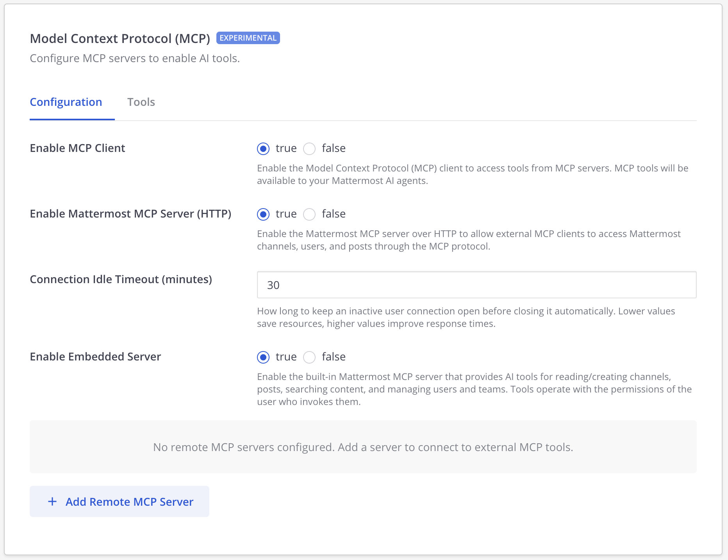Screen dimensions: 728x560
Task: Disable Mattermost MCP Server (HTTP) via false
Action: [309, 214]
